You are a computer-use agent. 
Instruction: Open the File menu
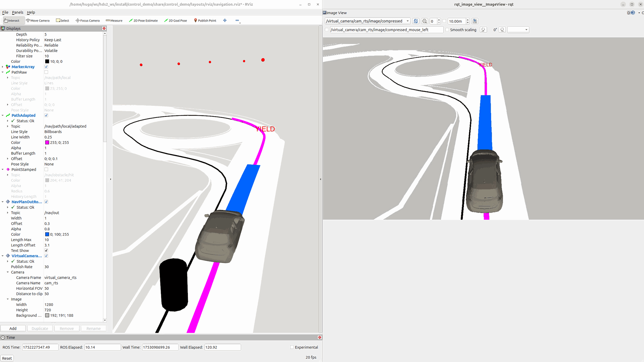point(5,12)
